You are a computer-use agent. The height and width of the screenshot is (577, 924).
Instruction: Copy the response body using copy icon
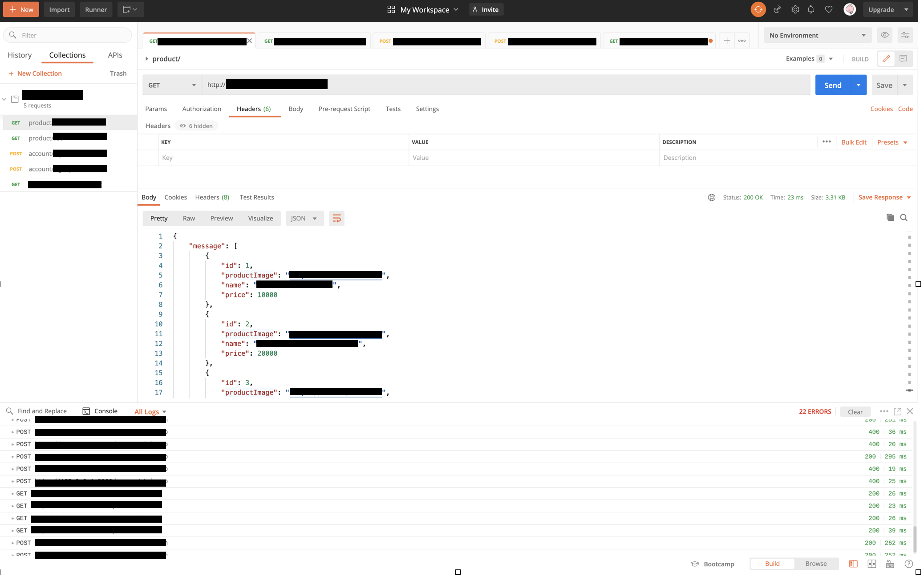890,218
